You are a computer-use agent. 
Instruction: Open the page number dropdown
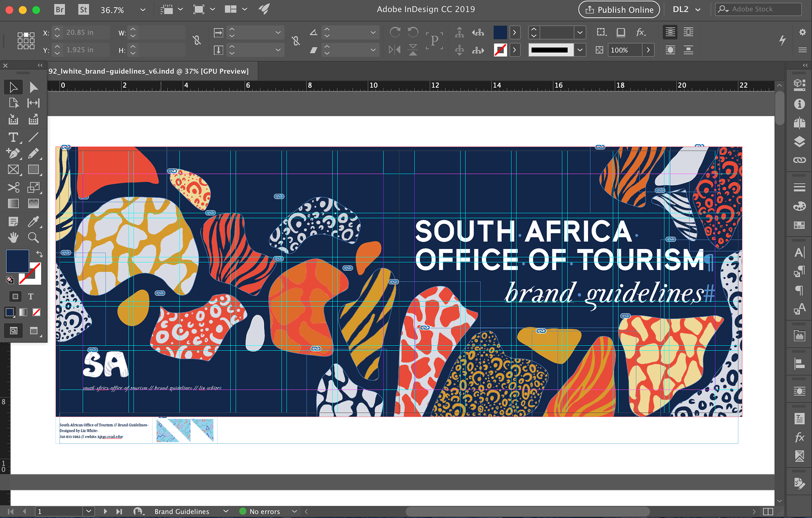(x=88, y=511)
